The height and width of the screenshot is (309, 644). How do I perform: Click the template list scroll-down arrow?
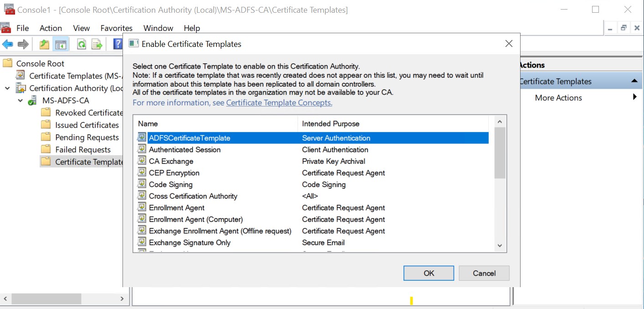[x=500, y=246]
